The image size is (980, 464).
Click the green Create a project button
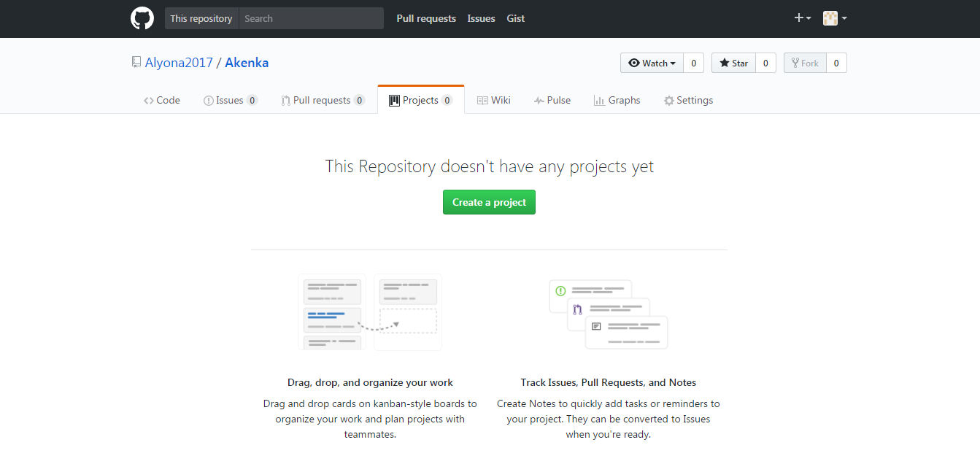coord(489,202)
